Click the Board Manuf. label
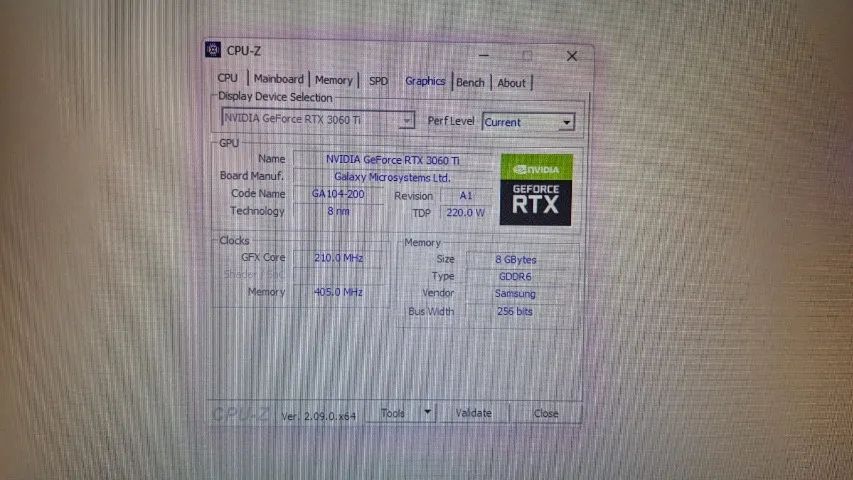Viewport: 853px width, 480px height. [x=251, y=176]
